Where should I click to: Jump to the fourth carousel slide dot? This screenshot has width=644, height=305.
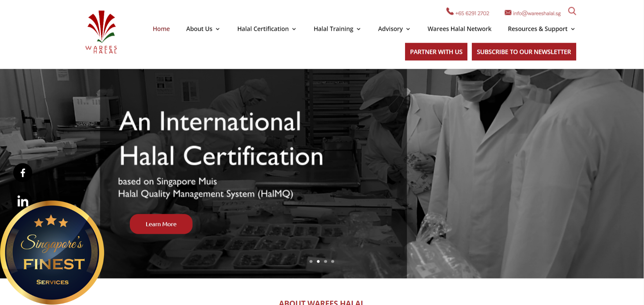[x=333, y=261]
